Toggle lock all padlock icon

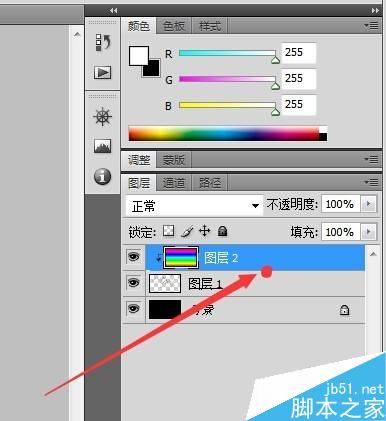click(x=222, y=231)
